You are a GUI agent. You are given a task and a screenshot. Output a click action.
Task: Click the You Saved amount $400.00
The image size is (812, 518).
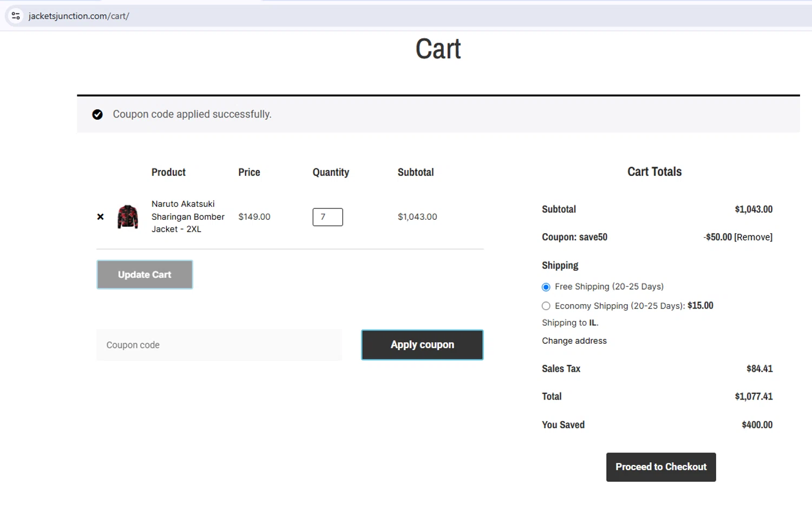757,425
